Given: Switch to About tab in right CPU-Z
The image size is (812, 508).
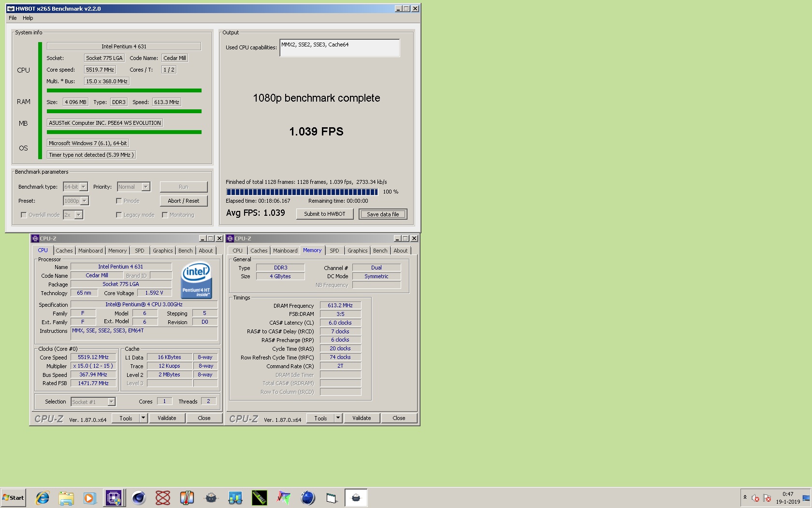Looking at the screenshot, I should [400, 251].
